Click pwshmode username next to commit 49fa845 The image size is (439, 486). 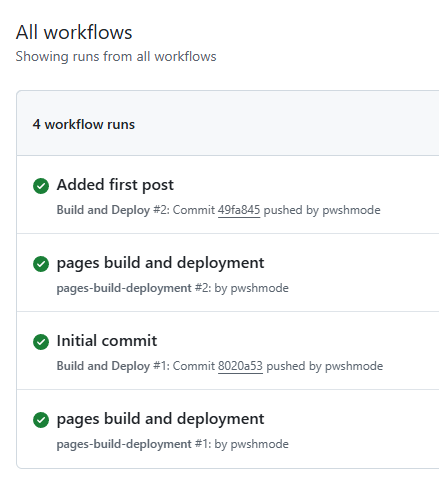point(351,210)
